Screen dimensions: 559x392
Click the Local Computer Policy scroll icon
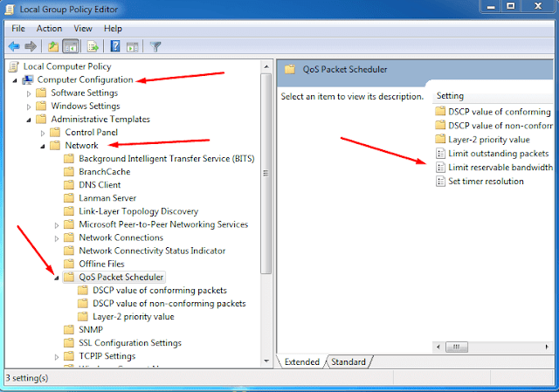[x=14, y=66]
